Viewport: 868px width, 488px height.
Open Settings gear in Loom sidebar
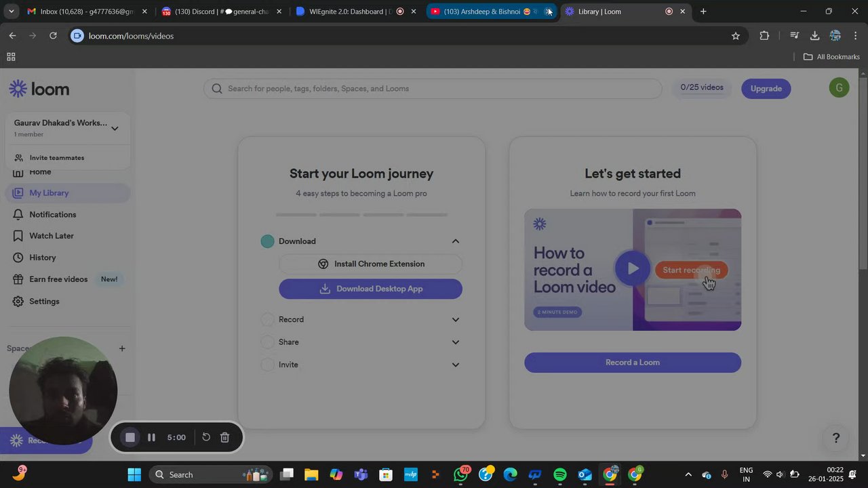36,301
